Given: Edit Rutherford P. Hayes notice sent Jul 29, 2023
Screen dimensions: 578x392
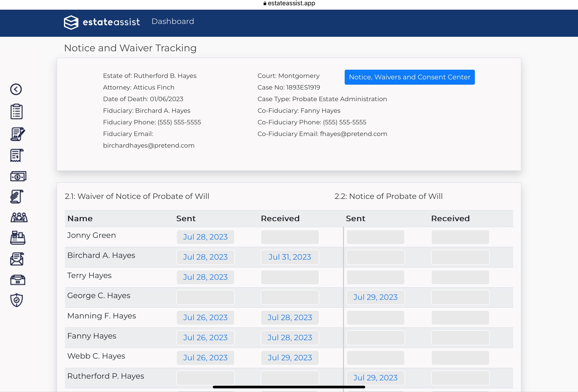Looking at the screenshot, I should click(x=375, y=378).
